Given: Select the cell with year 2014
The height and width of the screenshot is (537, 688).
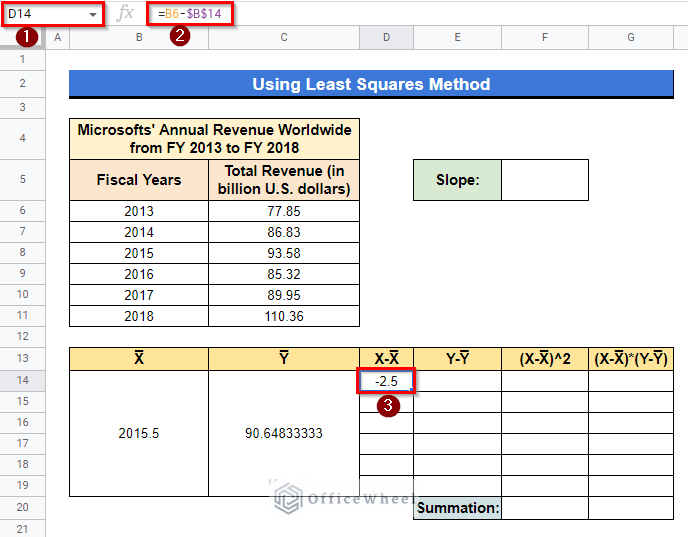Looking at the screenshot, I should click(139, 232).
